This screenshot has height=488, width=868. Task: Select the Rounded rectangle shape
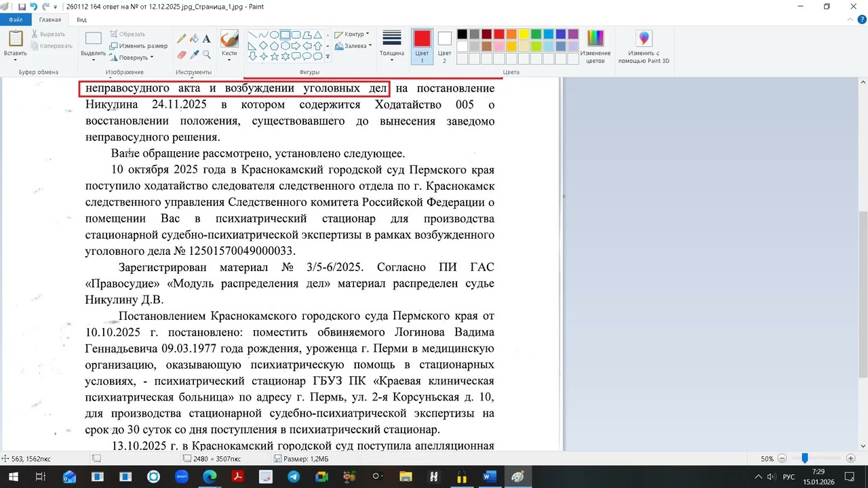tap(296, 35)
